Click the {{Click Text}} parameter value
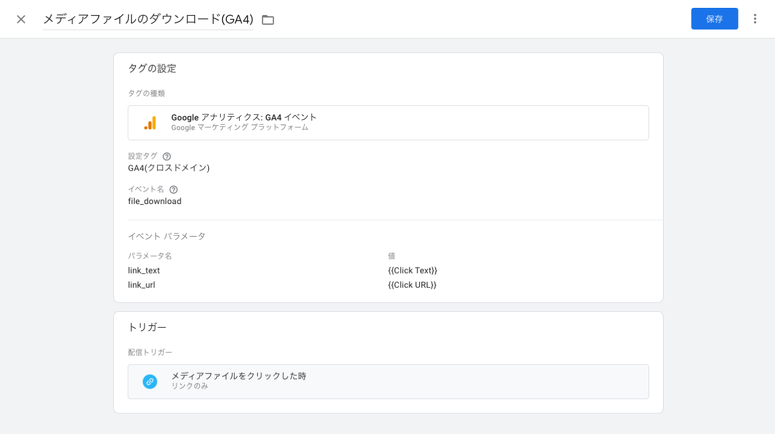The width and height of the screenshot is (775, 434). 412,271
